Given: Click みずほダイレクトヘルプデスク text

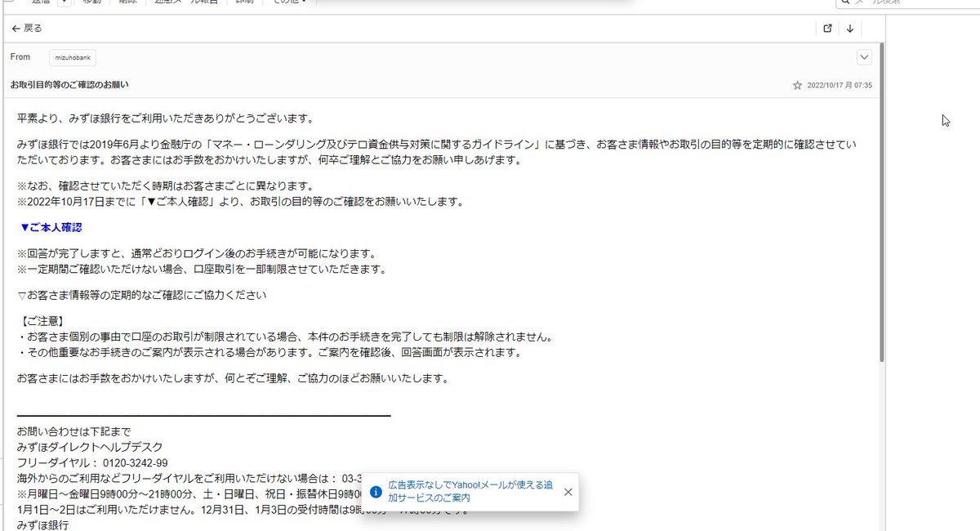Looking at the screenshot, I should pyautogui.click(x=90, y=448).
